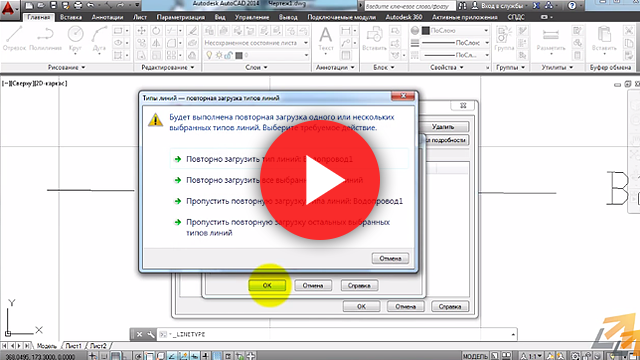The height and width of the screenshot is (360, 640).
Task: Click the red video play button
Action: [x=320, y=180]
